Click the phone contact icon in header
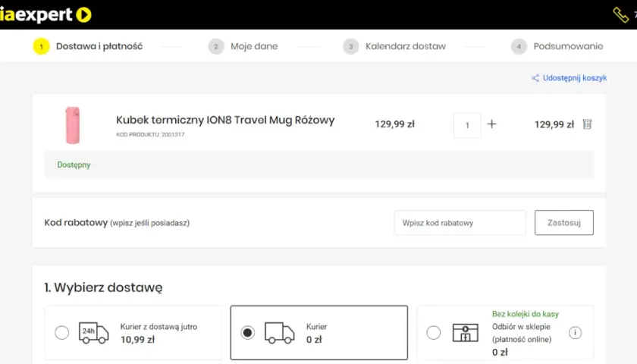637x364 pixels. point(620,15)
